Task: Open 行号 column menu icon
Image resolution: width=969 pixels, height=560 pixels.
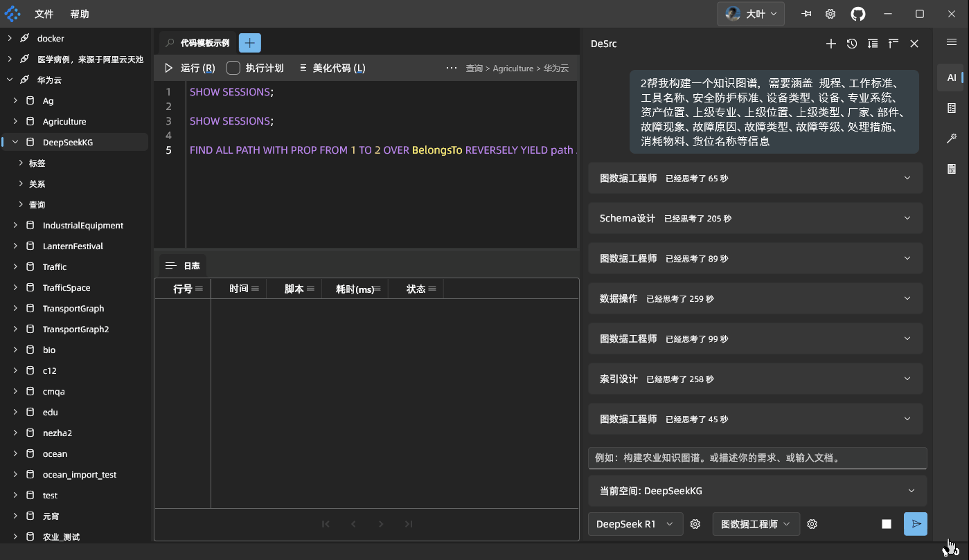Action: (x=199, y=289)
